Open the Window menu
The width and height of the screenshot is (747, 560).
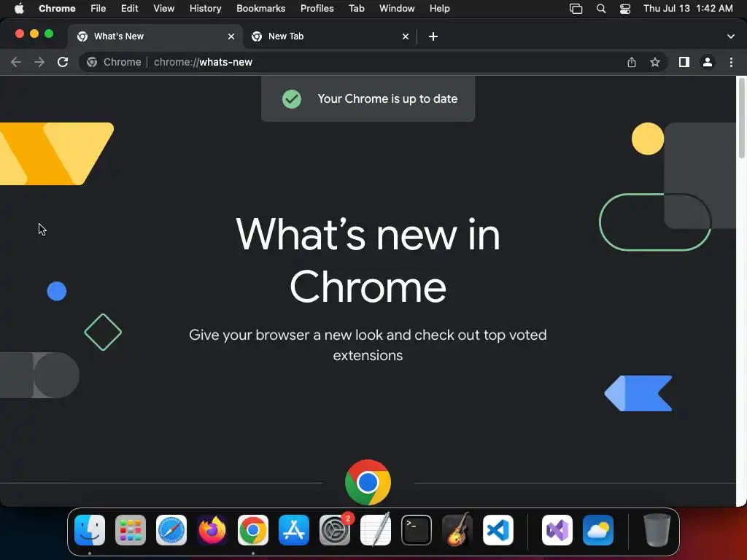(397, 9)
